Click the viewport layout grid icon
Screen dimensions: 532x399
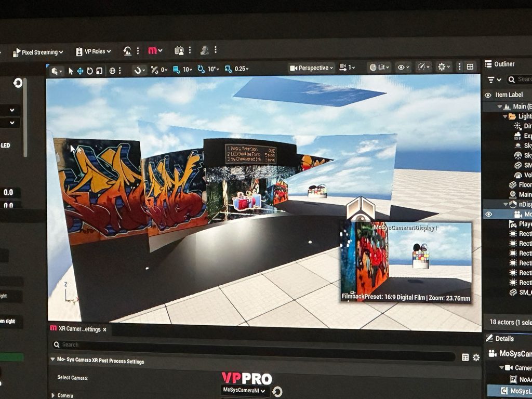click(x=470, y=67)
